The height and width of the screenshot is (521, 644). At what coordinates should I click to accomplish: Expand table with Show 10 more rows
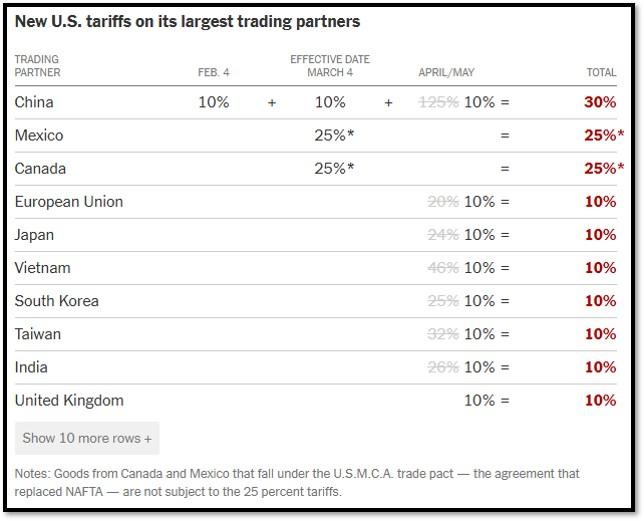tap(87, 438)
